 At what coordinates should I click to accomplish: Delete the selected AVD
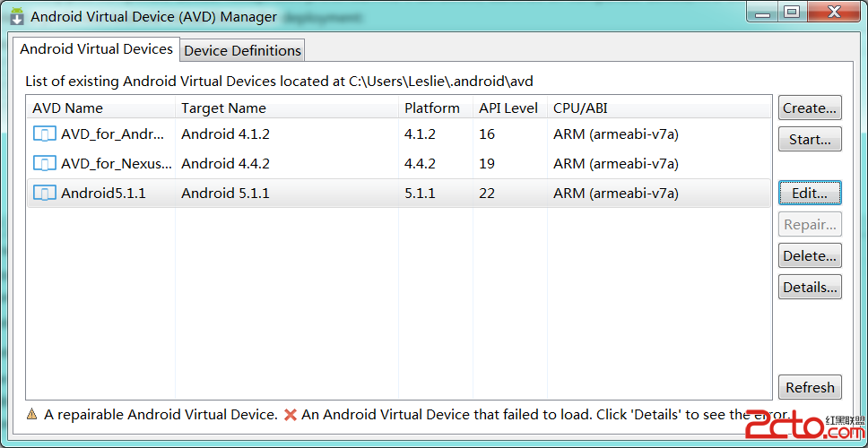[x=810, y=255]
